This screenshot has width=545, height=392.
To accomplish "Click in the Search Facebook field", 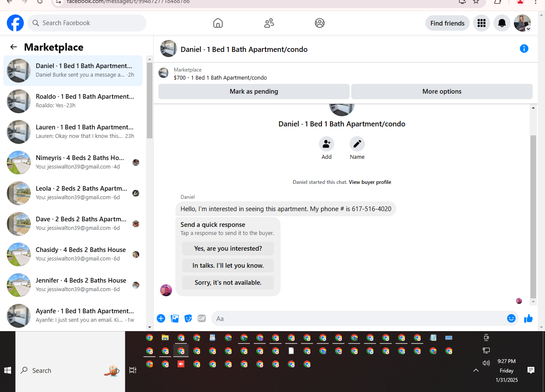I will [x=87, y=23].
